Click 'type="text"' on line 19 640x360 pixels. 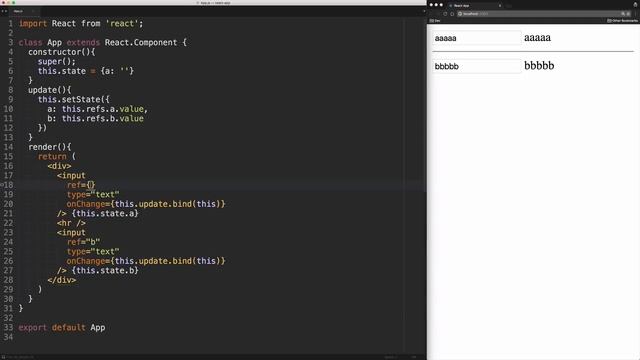[x=93, y=194]
